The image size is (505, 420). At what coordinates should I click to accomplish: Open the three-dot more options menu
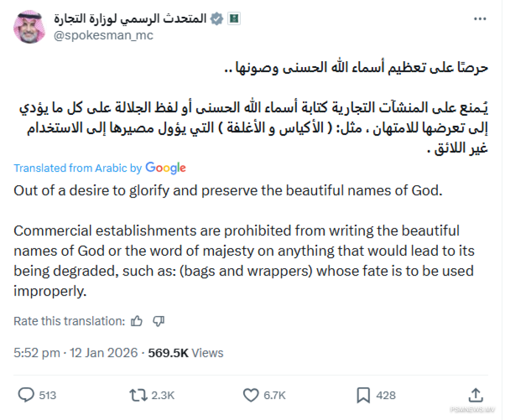click(480, 19)
